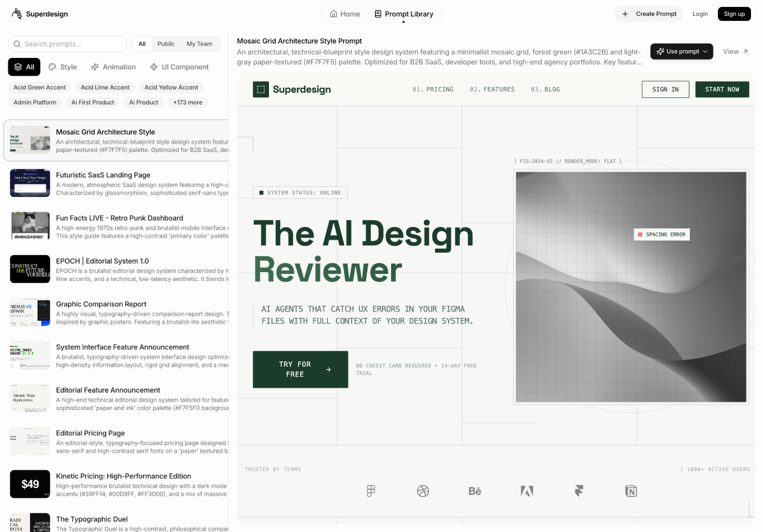Click the Notion logo icon
The width and height of the screenshot is (763, 532).
tap(631, 491)
